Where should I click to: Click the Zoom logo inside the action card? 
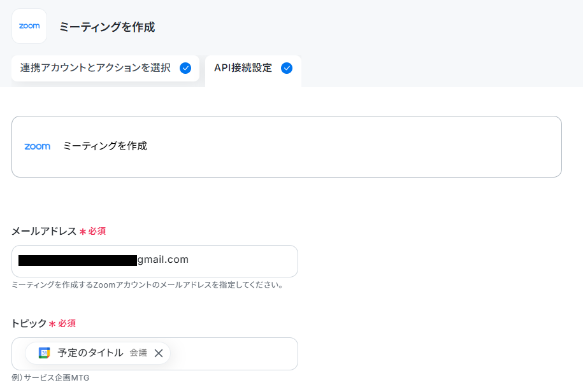pyautogui.click(x=37, y=146)
